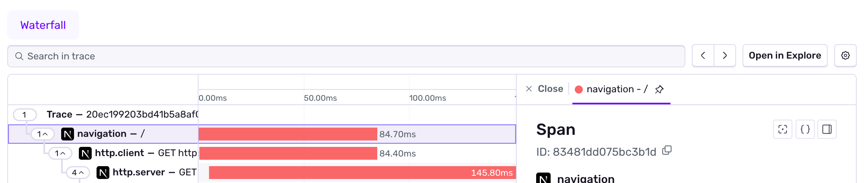868x183 pixels.
Task: Go to next search result
Action: point(725,56)
